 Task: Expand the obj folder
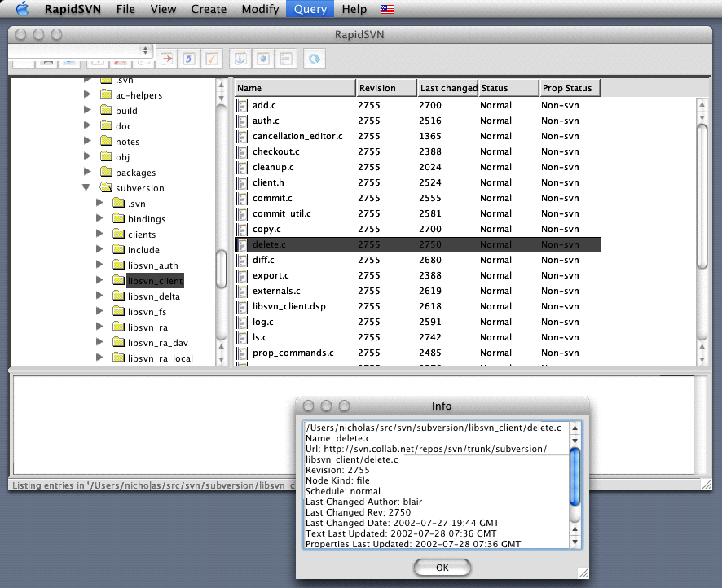click(87, 156)
